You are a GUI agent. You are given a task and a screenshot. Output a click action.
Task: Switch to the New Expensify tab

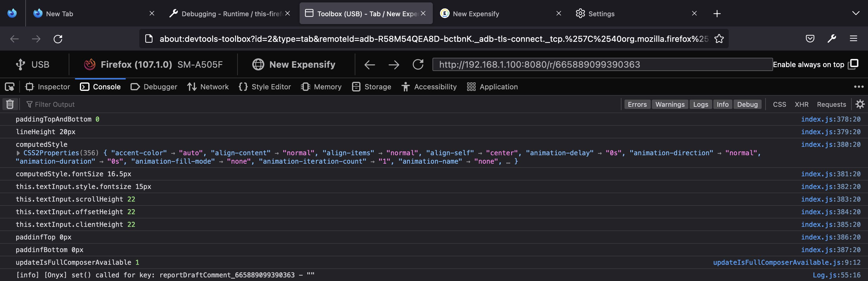476,14
